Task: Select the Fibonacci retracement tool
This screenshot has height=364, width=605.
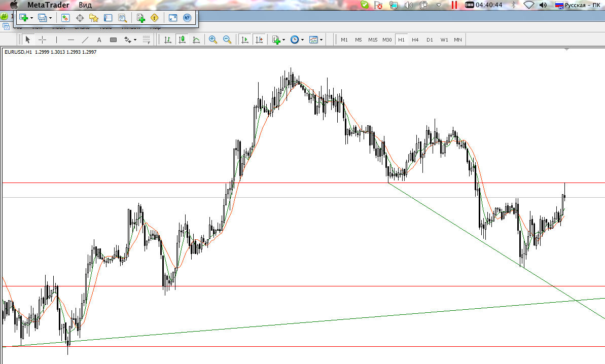Action: [146, 40]
